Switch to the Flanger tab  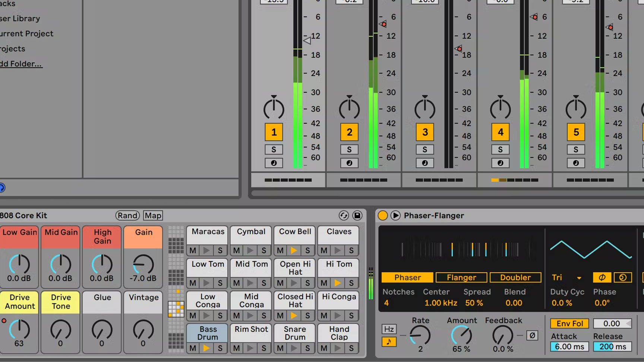461,277
